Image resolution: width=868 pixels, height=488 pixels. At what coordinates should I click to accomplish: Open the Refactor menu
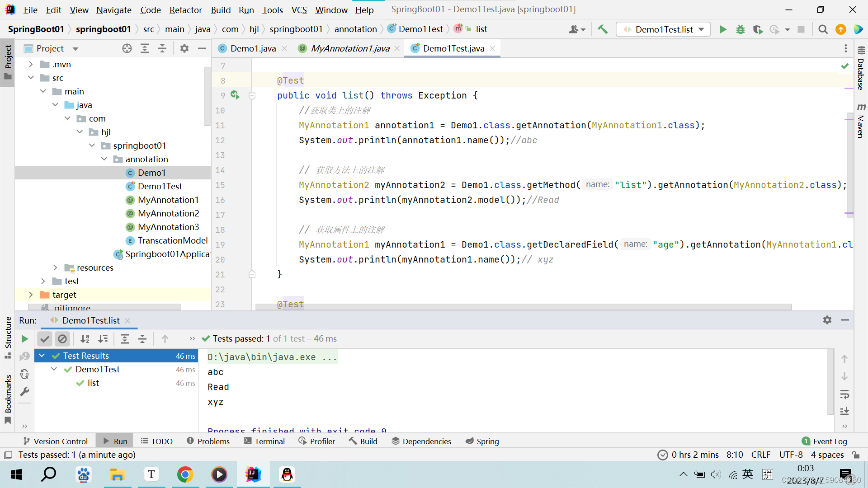(185, 9)
